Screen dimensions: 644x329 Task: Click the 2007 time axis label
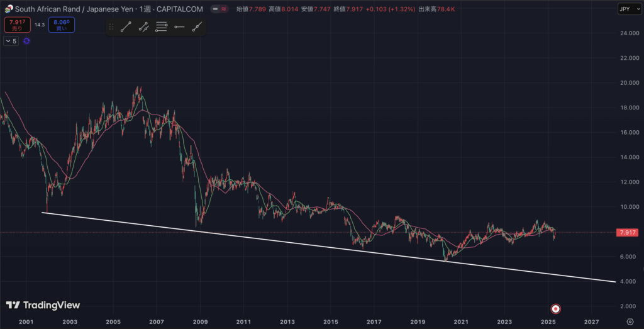coord(157,321)
